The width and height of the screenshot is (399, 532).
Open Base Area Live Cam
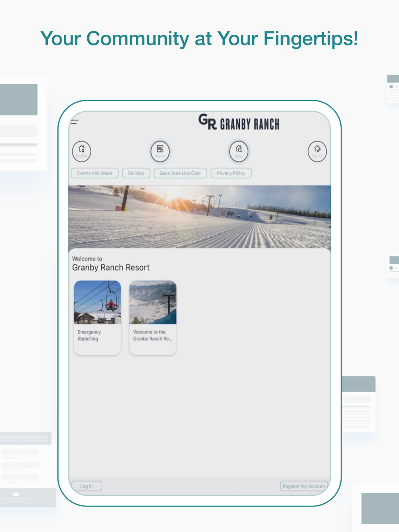tap(180, 173)
